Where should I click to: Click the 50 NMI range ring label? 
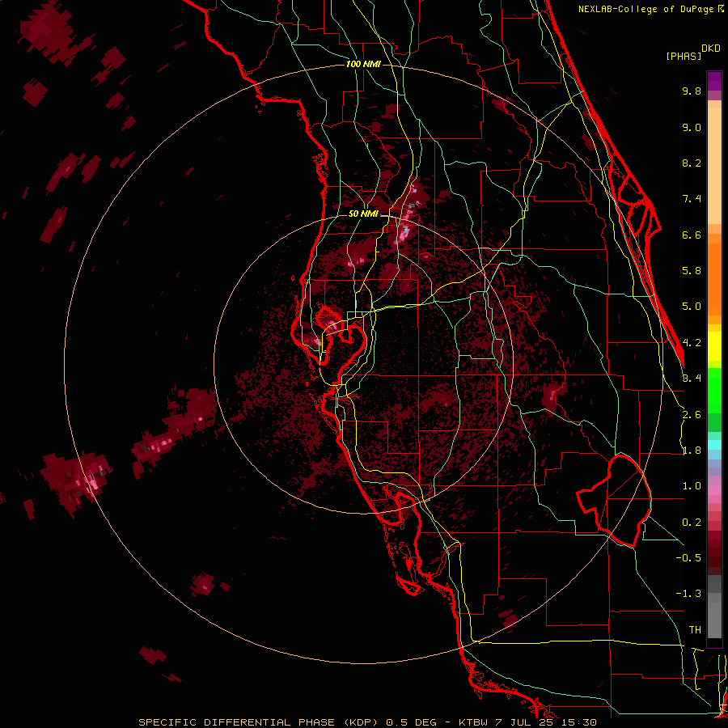point(363,214)
